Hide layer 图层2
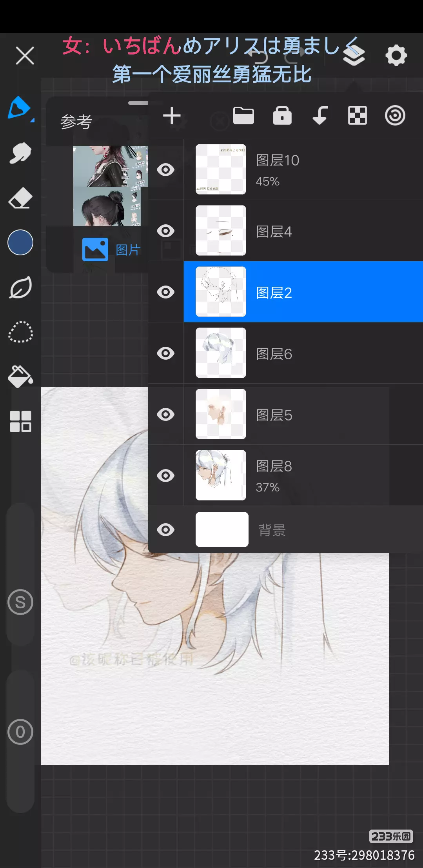423x868 pixels. coord(165,292)
